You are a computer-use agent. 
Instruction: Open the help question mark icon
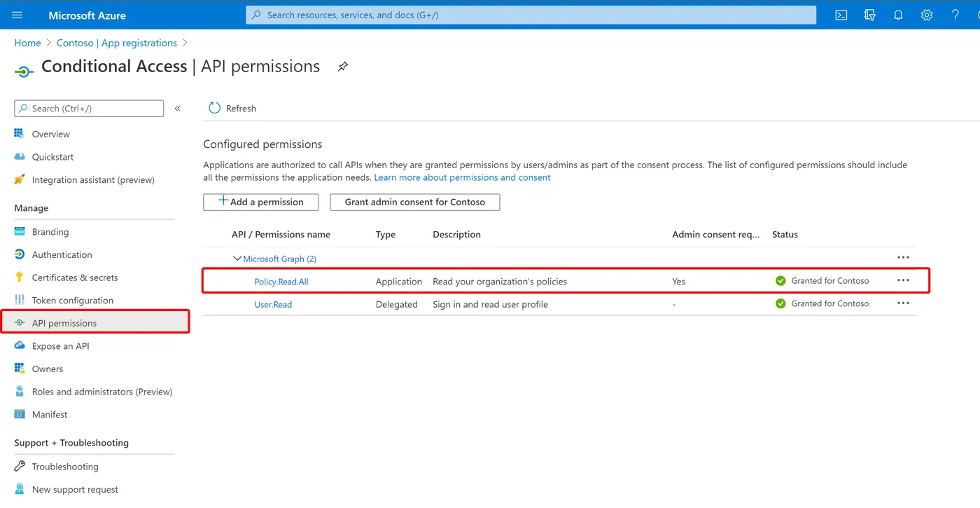pyautogui.click(x=955, y=15)
